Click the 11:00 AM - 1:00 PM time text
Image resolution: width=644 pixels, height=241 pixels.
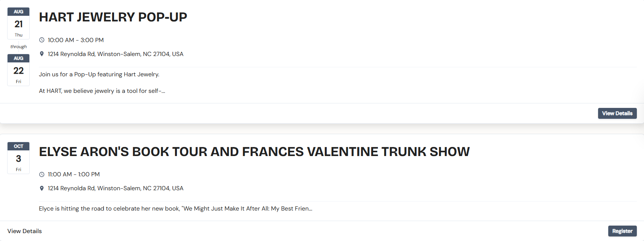pos(74,174)
